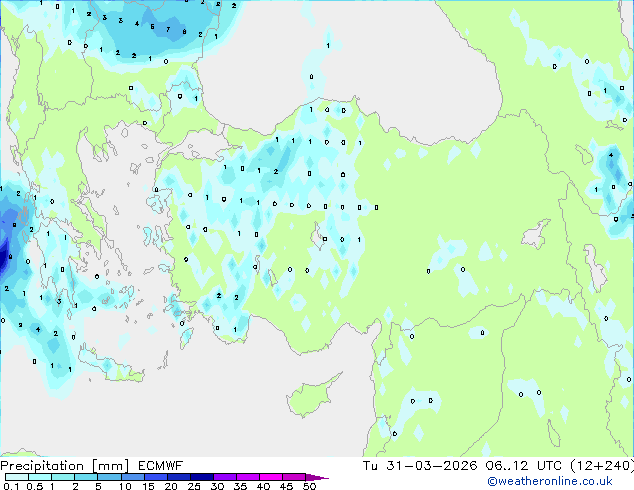Pick the 20–25 mm legend swatch

pyautogui.click(x=179, y=477)
